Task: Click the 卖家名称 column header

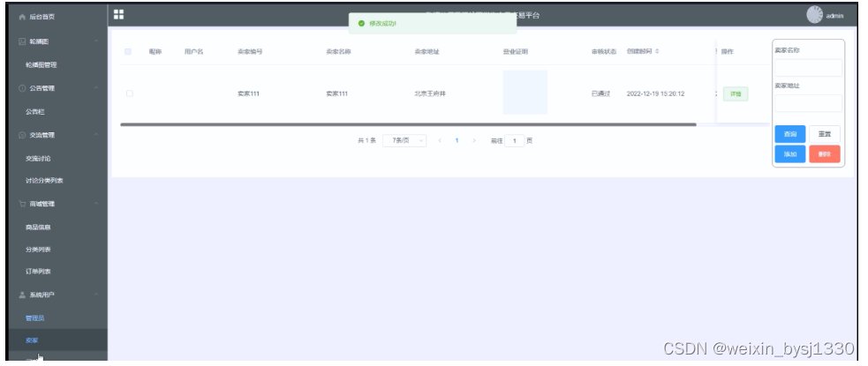Action: pyautogui.click(x=338, y=51)
